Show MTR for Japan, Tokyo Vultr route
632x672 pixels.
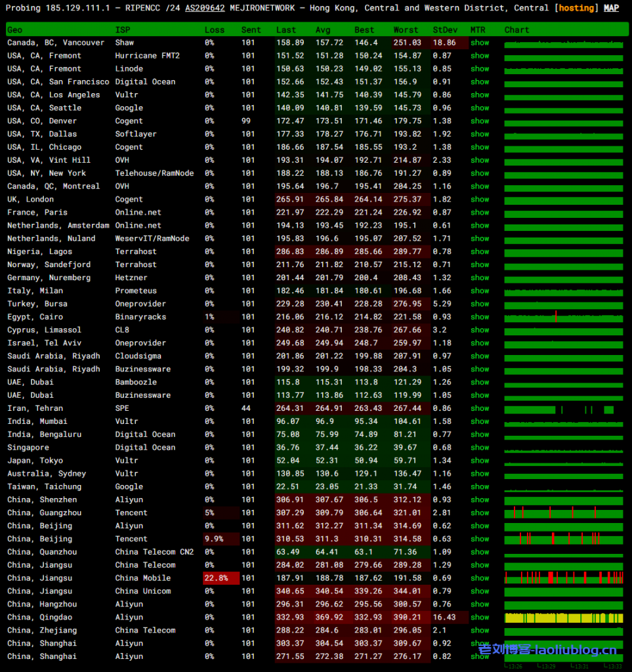click(x=480, y=460)
